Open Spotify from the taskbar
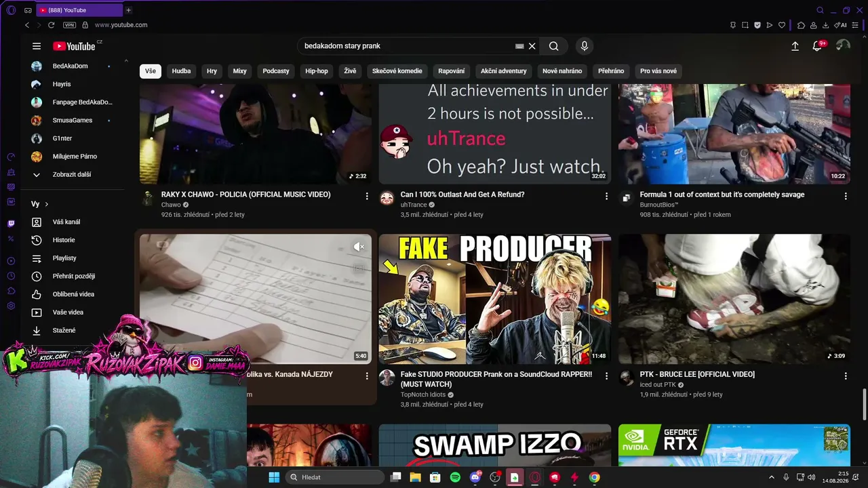The image size is (868, 488). [455, 477]
